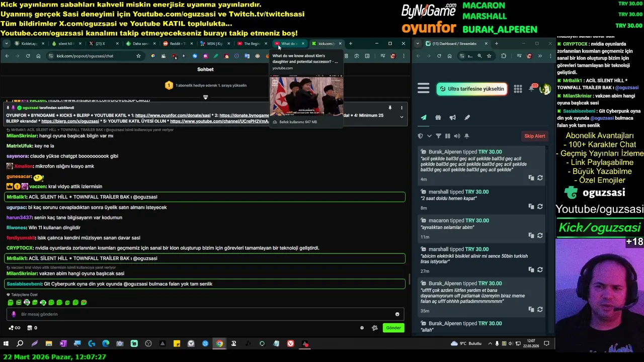Show hidden system tray icons
644x362 pixels.
[490, 343]
